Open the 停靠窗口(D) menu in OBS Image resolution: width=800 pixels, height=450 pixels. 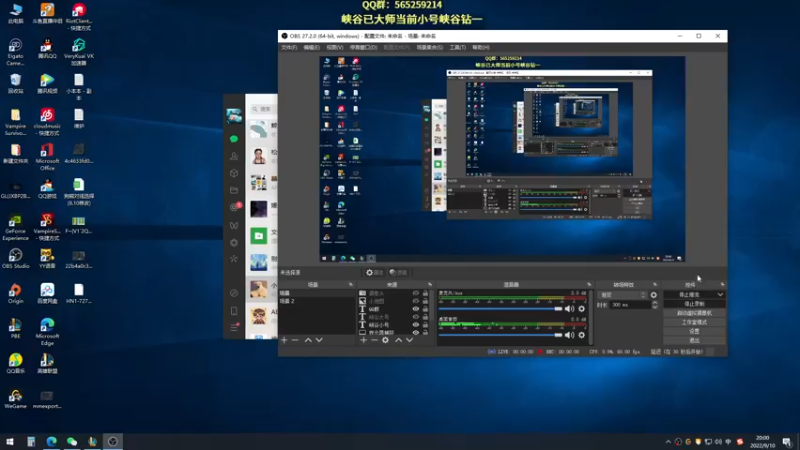tap(363, 47)
